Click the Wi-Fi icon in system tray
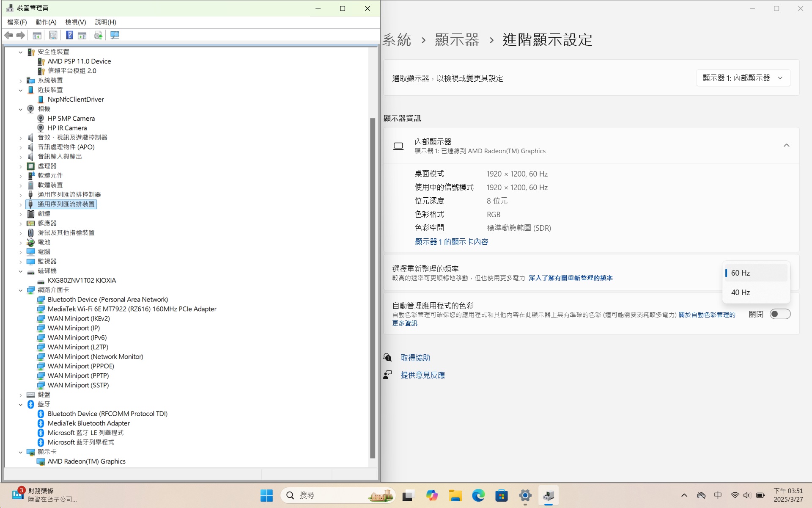The width and height of the screenshot is (812, 508). tap(735, 495)
